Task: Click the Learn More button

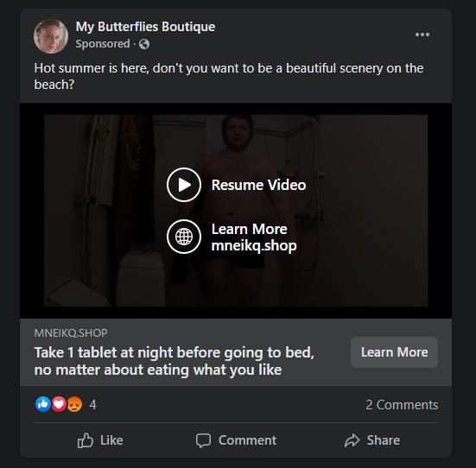Action: click(394, 352)
